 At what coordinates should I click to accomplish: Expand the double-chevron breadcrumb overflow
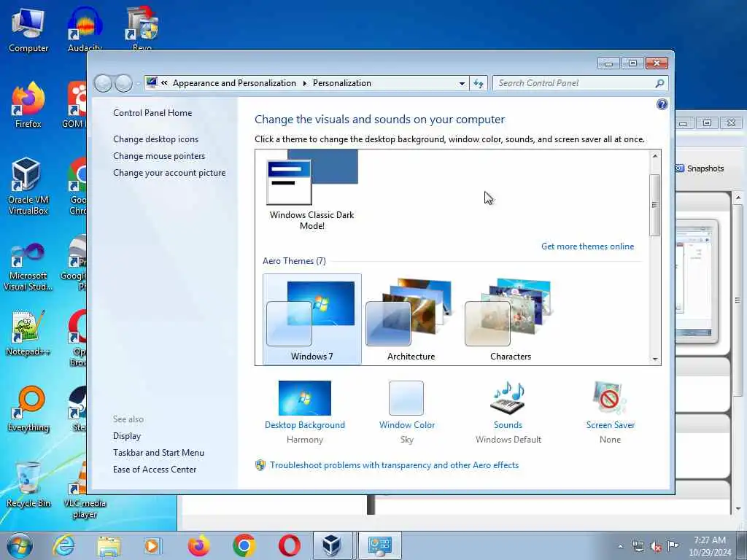[x=164, y=83]
